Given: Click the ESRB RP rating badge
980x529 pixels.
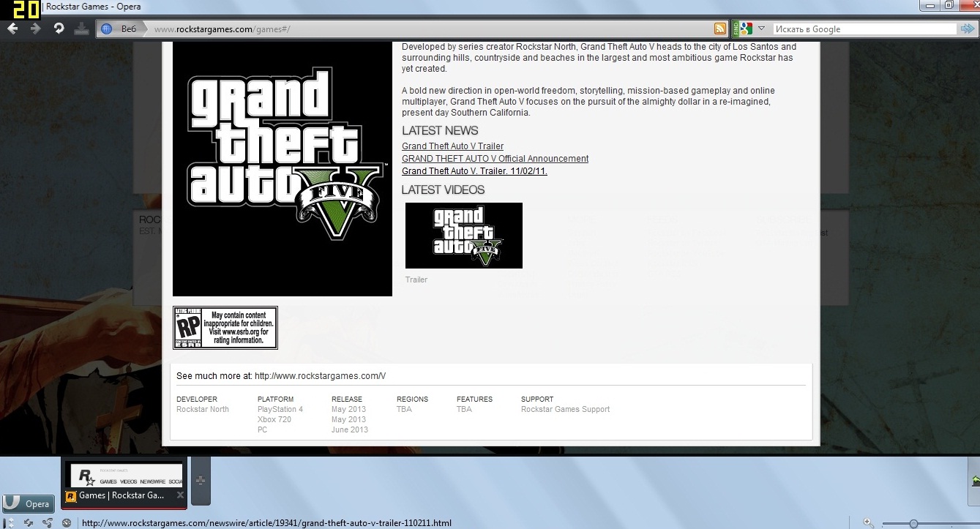Looking at the screenshot, I should (x=225, y=328).
